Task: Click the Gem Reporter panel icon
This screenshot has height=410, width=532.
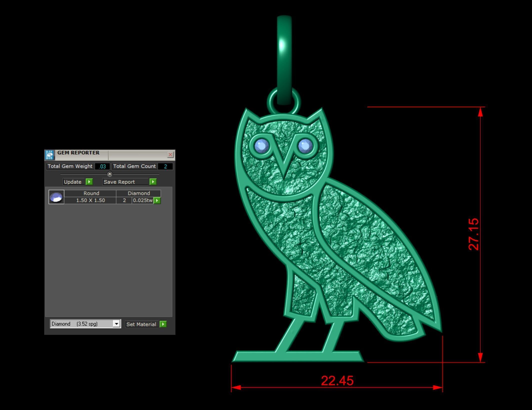Action: tap(49, 155)
